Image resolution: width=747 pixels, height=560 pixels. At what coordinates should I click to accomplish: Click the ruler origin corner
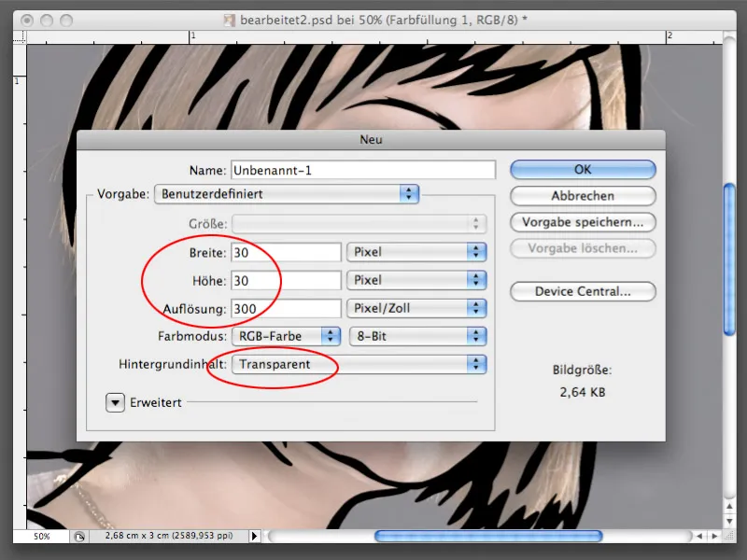20,37
